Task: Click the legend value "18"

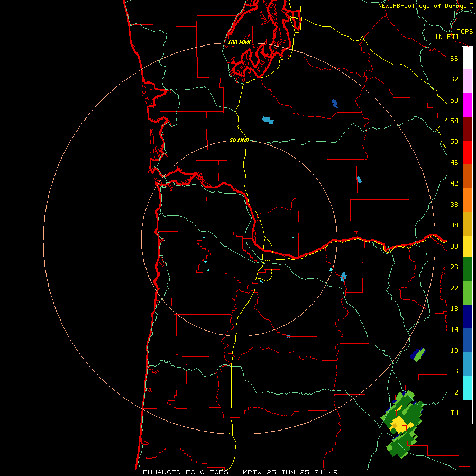Action: pos(454,309)
